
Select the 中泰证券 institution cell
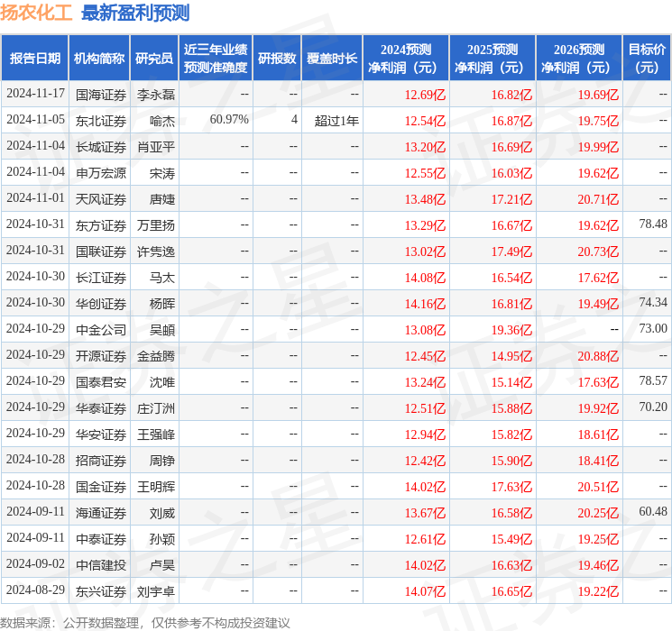pos(101,539)
